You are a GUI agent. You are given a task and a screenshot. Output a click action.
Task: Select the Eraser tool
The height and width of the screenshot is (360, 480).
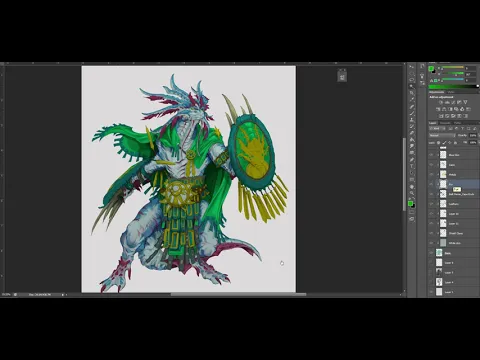point(412,133)
